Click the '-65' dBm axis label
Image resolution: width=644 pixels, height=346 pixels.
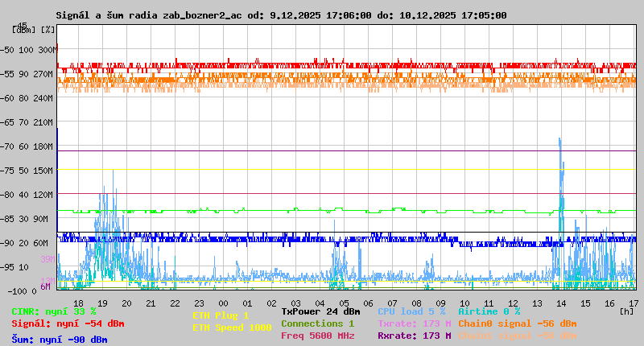click(x=7, y=122)
